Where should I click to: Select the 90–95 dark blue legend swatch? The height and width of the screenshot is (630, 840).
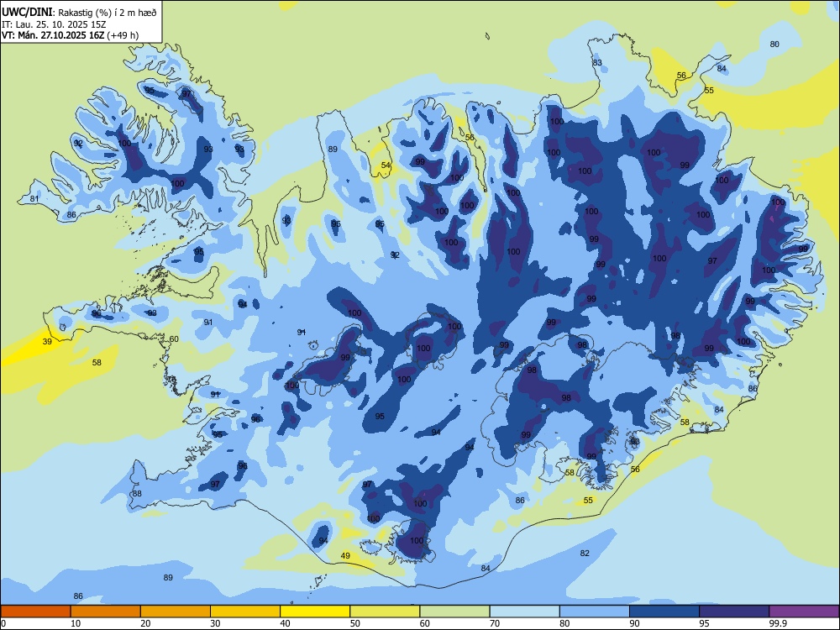click(x=664, y=612)
